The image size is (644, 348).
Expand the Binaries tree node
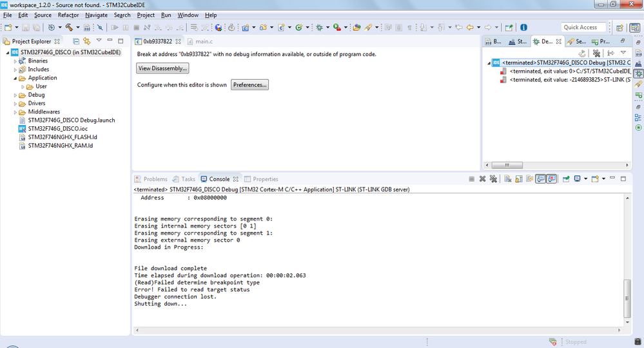point(15,61)
